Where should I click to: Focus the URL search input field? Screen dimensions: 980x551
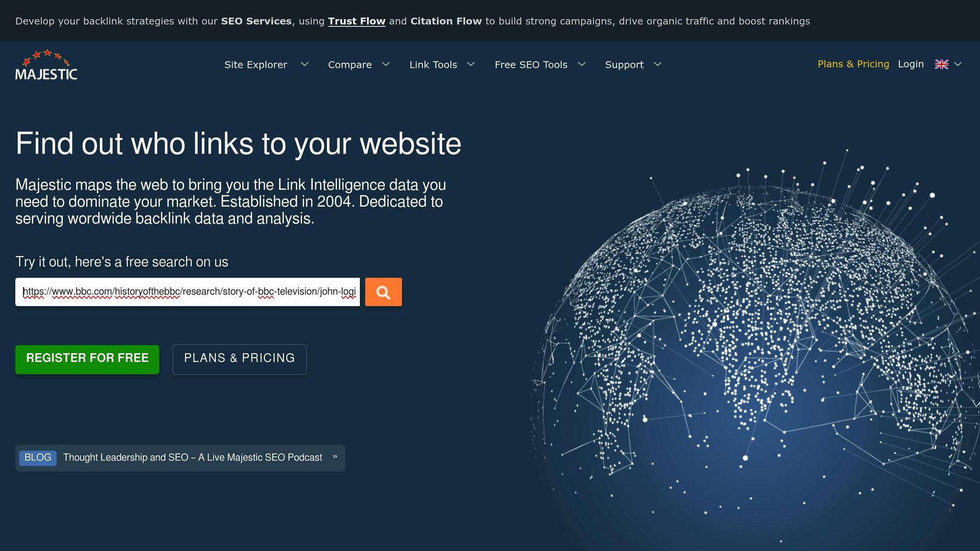[x=188, y=292]
